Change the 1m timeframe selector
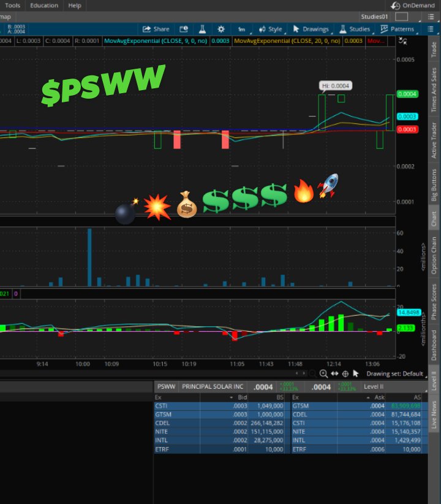The height and width of the screenshot is (504, 441). coord(241,29)
